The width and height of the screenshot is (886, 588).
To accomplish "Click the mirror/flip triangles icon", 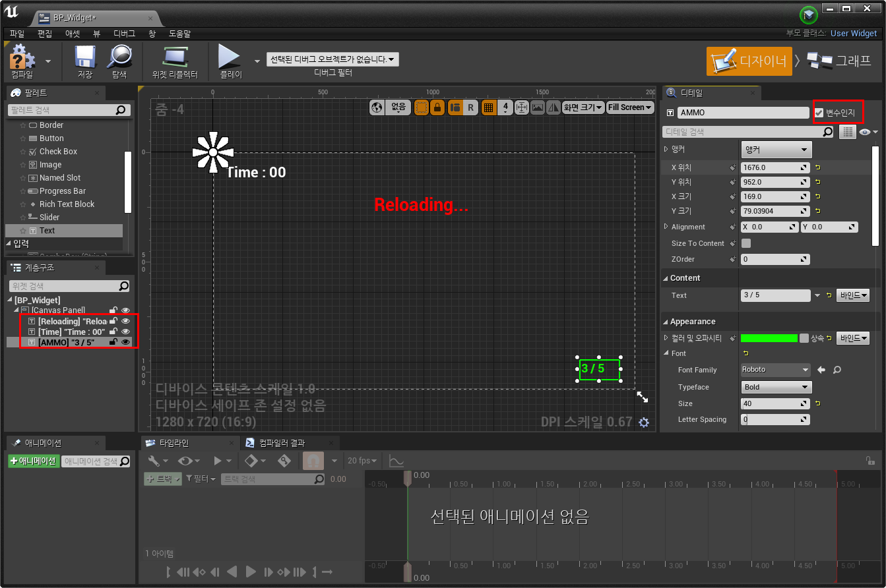I will pyautogui.click(x=554, y=107).
